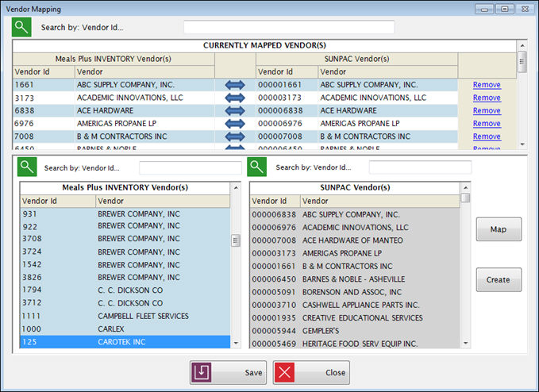Click the mapped vendors scrollbar down arrow
The height and width of the screenshot is (392, 539).
coord(522,144)
